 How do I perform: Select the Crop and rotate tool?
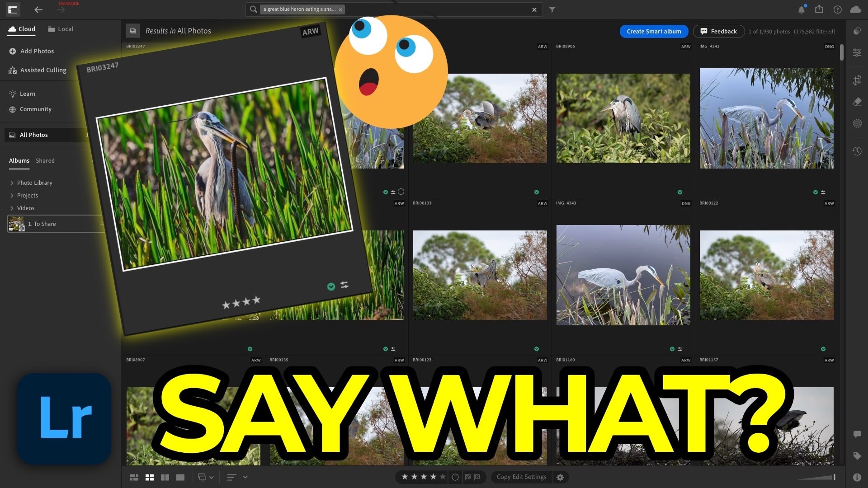[857, 80]
